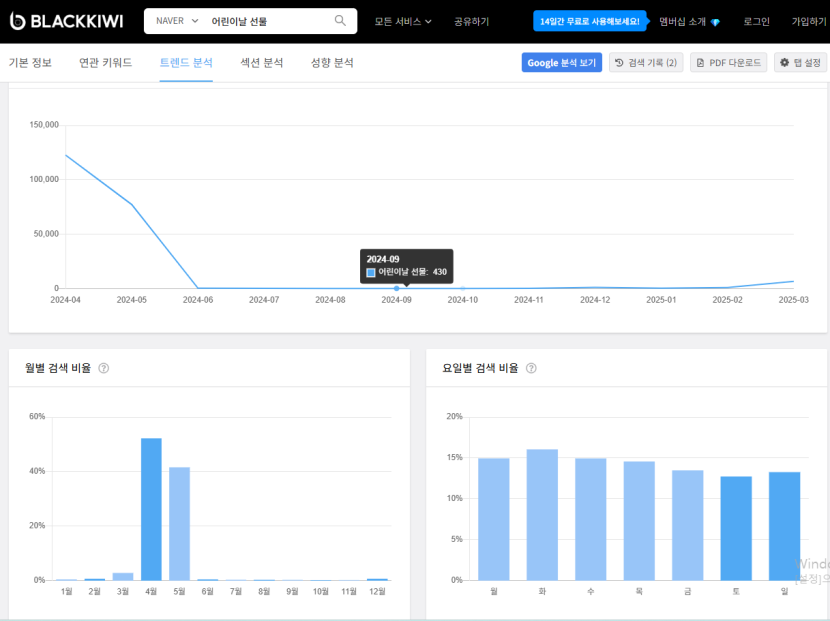Click the history clock icon in 검색 기록
The width and height of the screenshot is (830, 621).
click(619, 62)
